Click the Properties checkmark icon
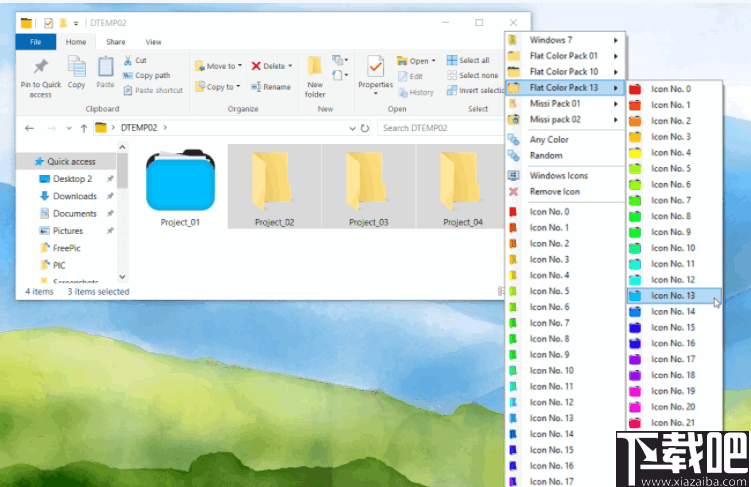The image size is (751, 487). tap(376, 67)
